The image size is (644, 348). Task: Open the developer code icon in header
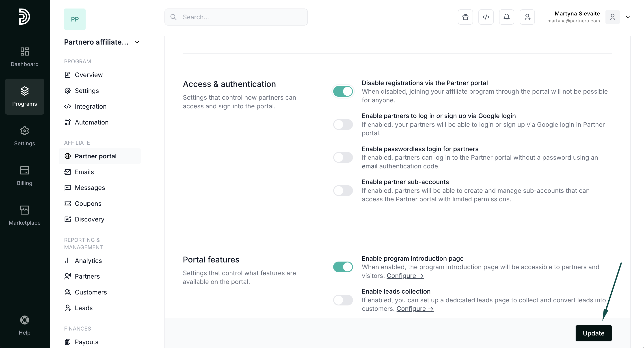[x=486, y=17]
